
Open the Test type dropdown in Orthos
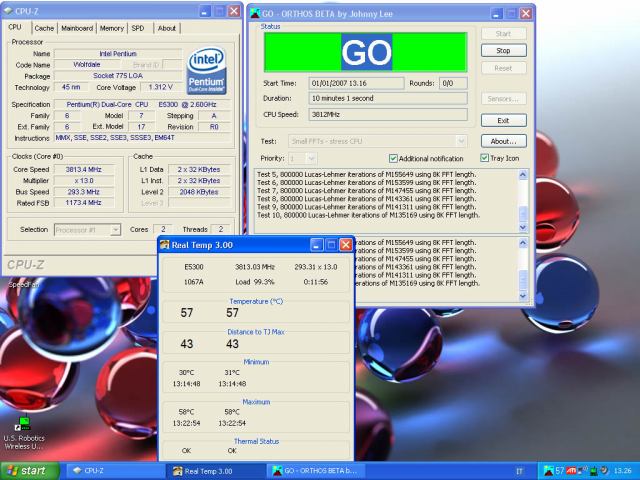pos(461,141)
